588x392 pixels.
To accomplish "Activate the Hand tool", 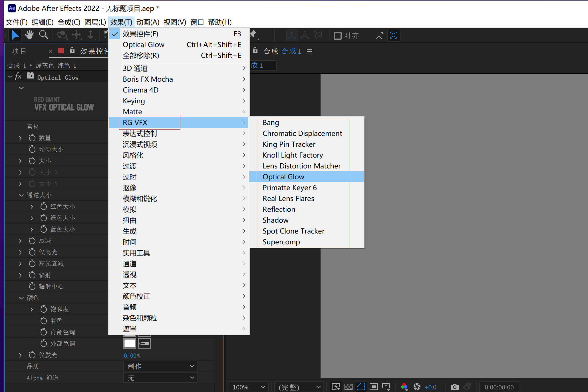I will [29, 35].
